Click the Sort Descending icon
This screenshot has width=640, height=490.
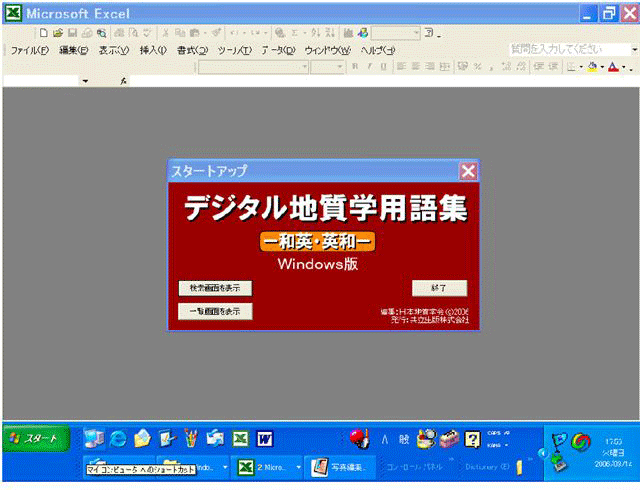click(x=330, y=33)
